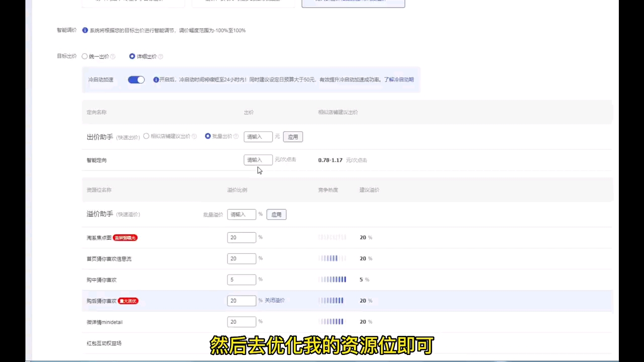Click suggested premium 20 % for 淘系焦点图
This screenshot has height=362, width=644.
point(366,237)
